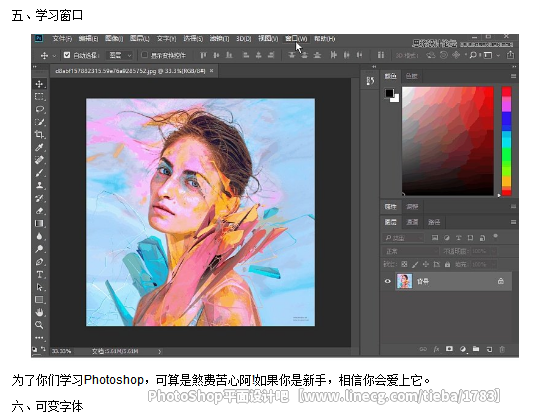Image resolution: width=556 pixels, height=415 pixels.
Task: Switch to the Swatches tab beside Color
Action: point(412,76)
